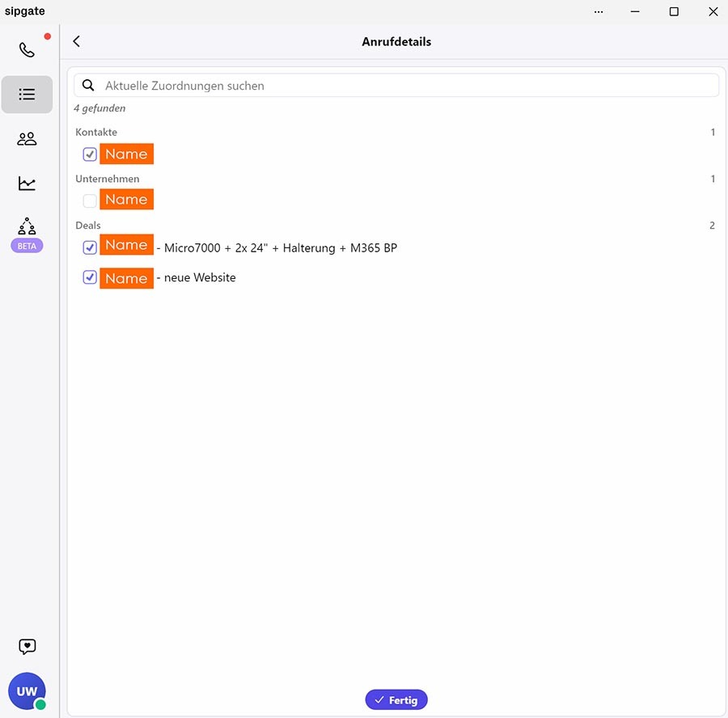
Task: Click deal text neue Website
Action: 200,277
